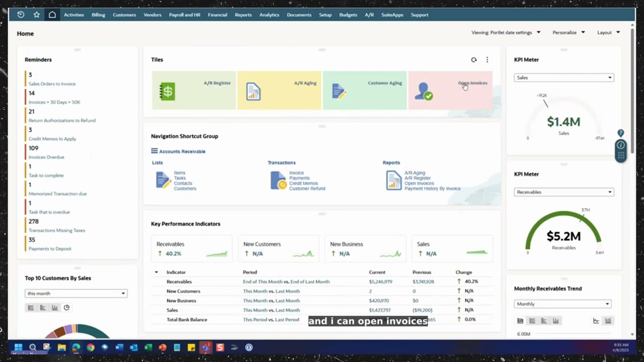Click the blue help question mark icon

[620, 133]
